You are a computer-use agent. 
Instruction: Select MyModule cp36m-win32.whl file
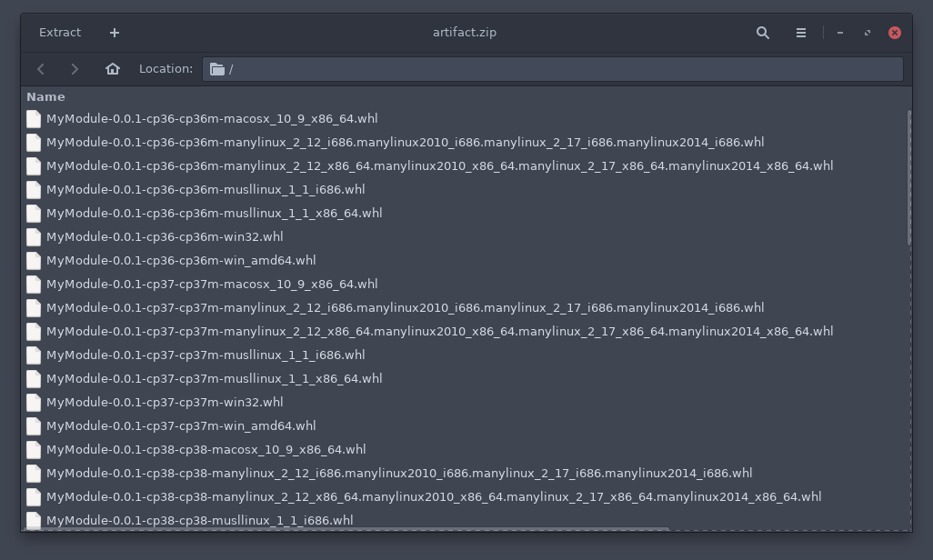165,237
